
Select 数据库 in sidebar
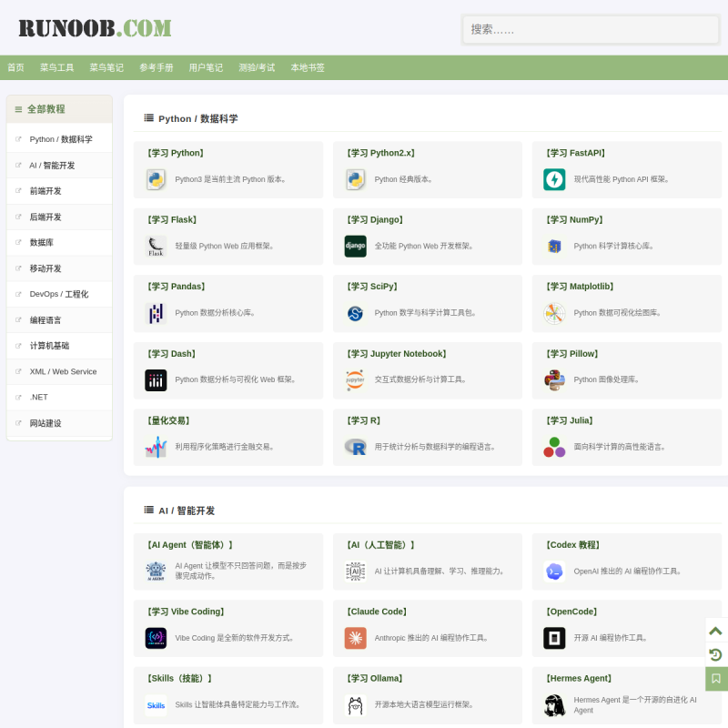click(59, 242)
